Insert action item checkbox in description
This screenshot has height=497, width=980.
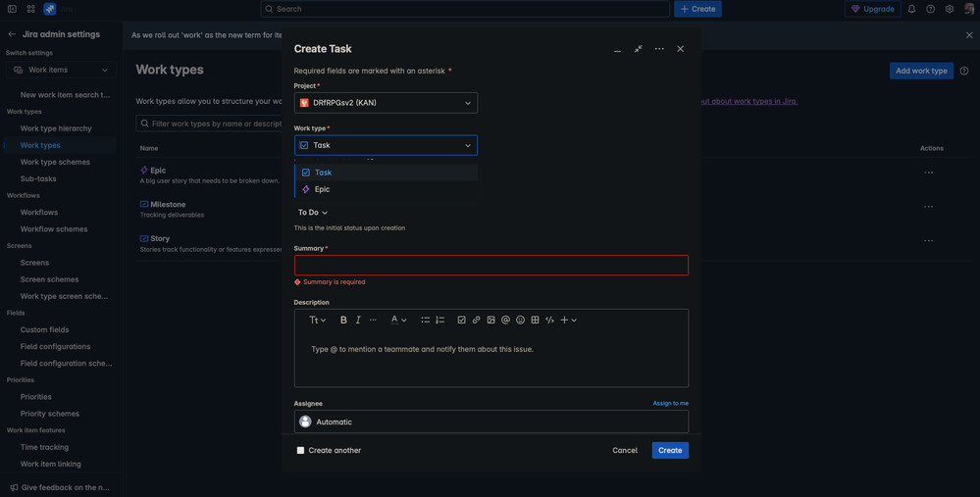coord(461,320)
